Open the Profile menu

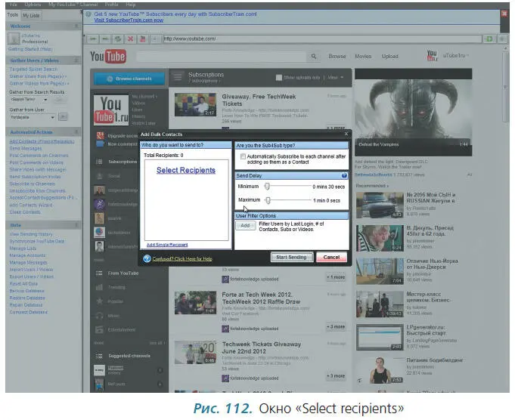[111, 5]
